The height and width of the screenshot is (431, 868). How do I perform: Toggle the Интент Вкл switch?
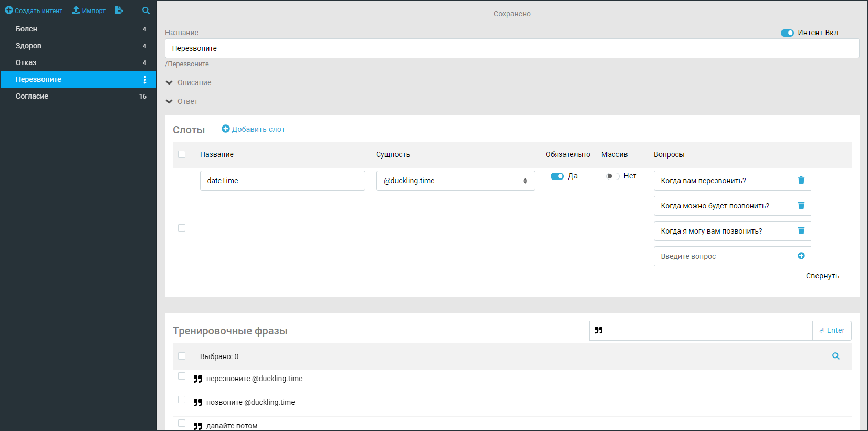787,33
